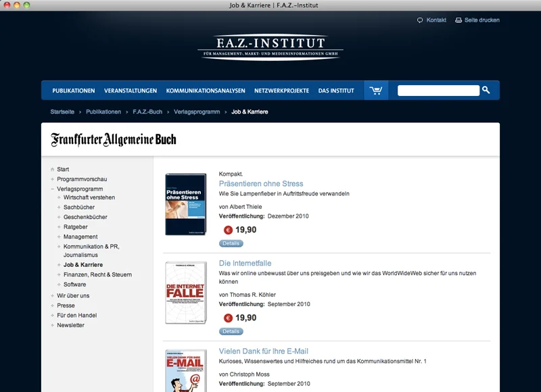The width and height of the screenshot is (541, 392).
Task: Open the Veranstaltungen navigation menu
Action: pyautogui.click(x=131, y=91)
